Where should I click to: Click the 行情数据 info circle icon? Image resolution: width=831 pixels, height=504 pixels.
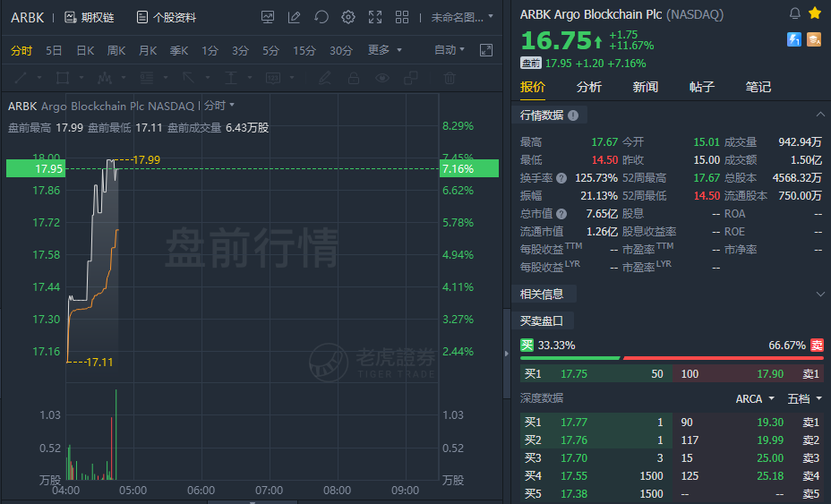573,115
